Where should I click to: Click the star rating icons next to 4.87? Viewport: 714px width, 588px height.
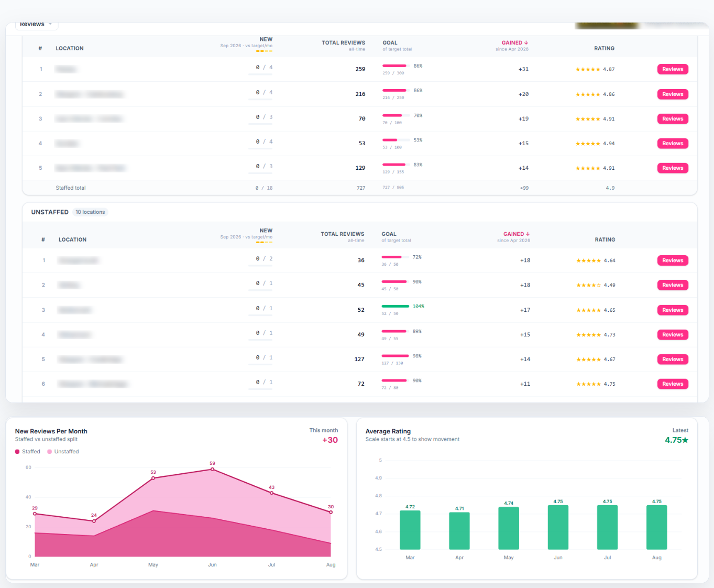588,69
